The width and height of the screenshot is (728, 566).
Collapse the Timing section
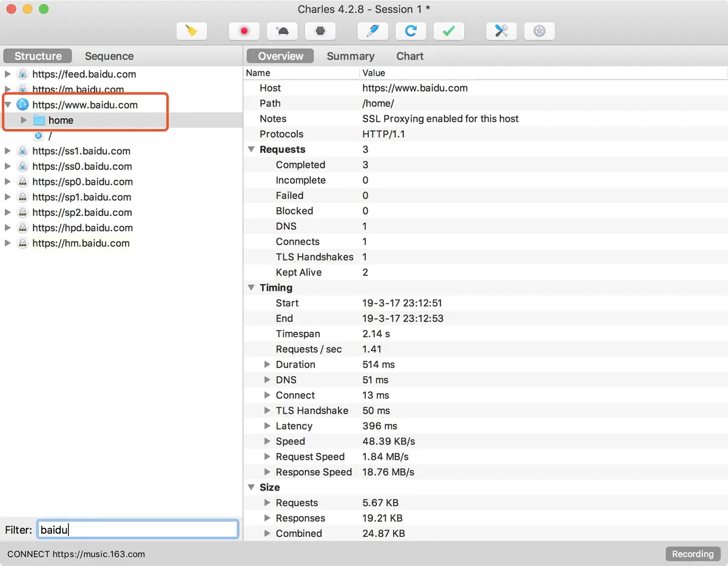[x=251, y=288]
